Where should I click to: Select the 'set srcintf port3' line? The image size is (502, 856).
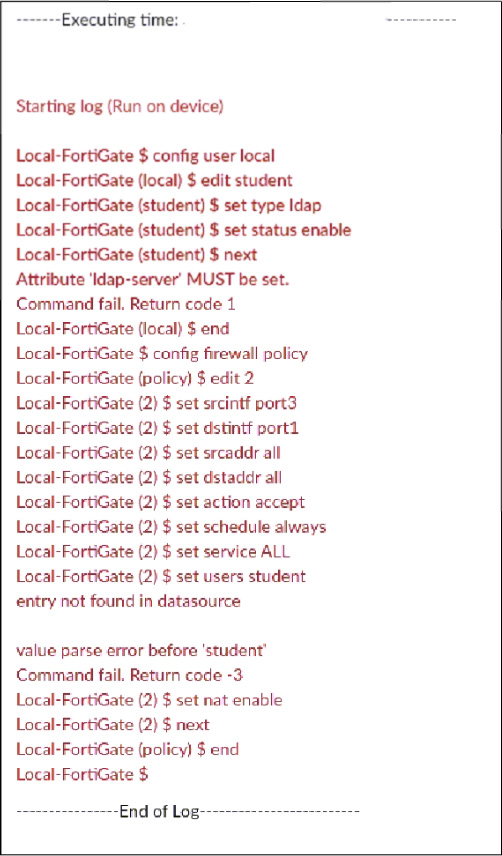point(157,403)
